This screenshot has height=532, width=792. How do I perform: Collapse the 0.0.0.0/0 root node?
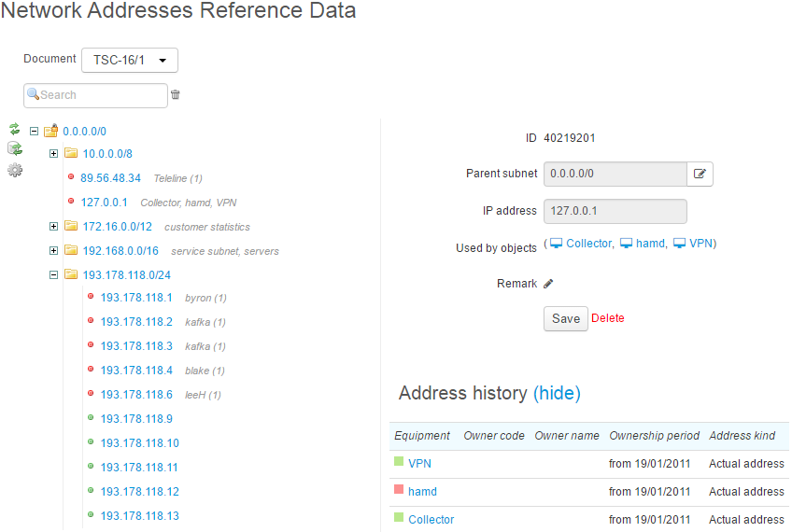pos(34,132)
